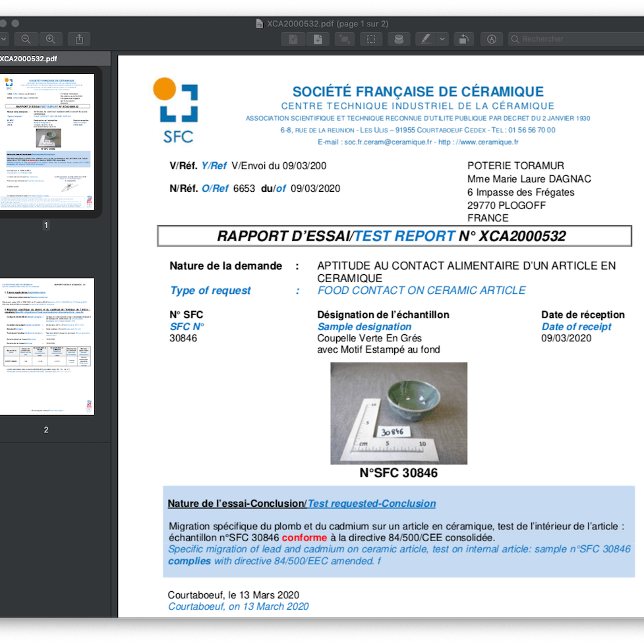The width and height of the screenshot is (644, 644).
Task: Zoom out of the PDF page
Action: coord(26,39)
